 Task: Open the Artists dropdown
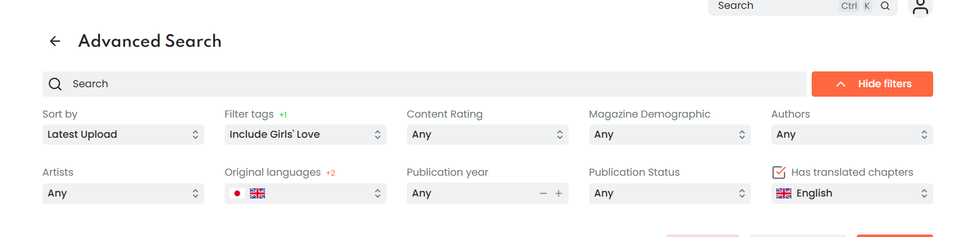pos(123,193)
